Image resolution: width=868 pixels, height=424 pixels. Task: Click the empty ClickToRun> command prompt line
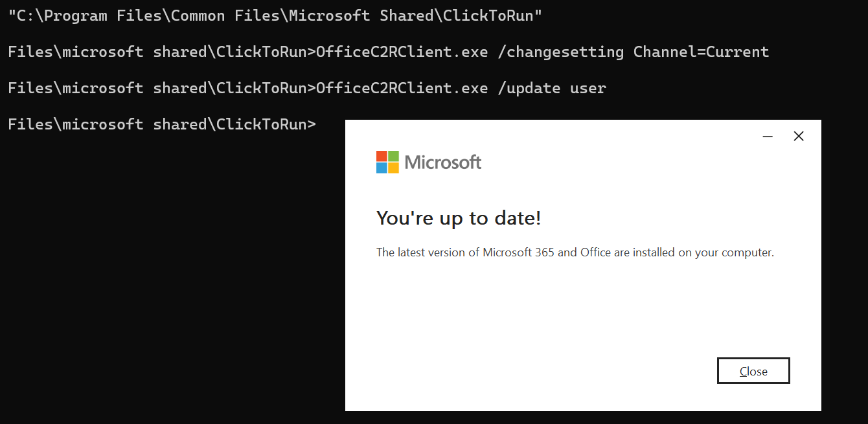[162, 124]
